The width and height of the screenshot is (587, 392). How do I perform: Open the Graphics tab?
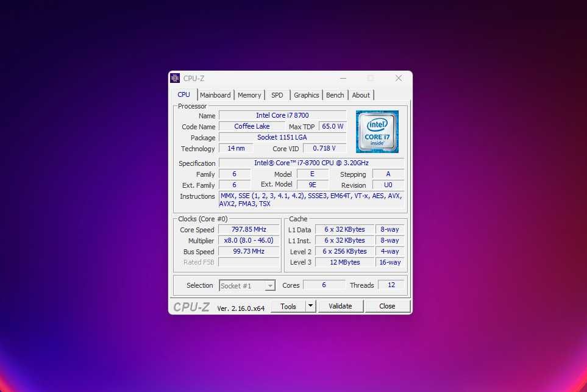(x=306, y=95)
